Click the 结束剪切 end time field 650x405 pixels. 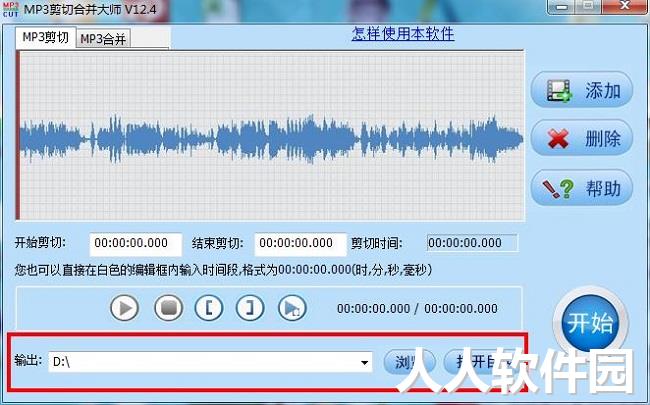[x=300, y=244]
